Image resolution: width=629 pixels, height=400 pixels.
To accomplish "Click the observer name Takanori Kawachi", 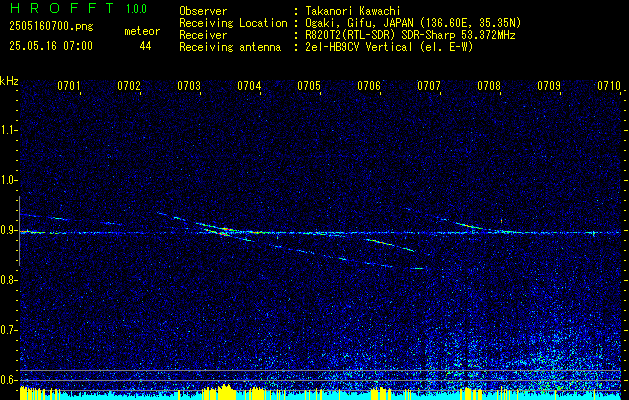I will click(352, 11).
